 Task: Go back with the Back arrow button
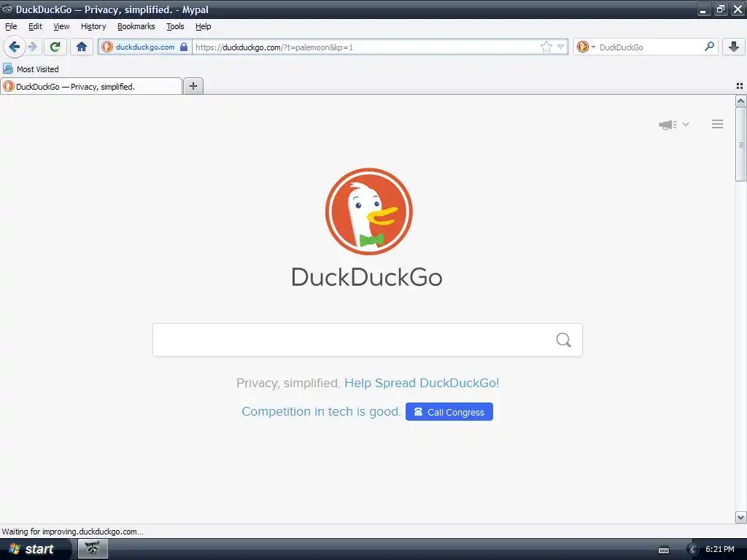14,47
